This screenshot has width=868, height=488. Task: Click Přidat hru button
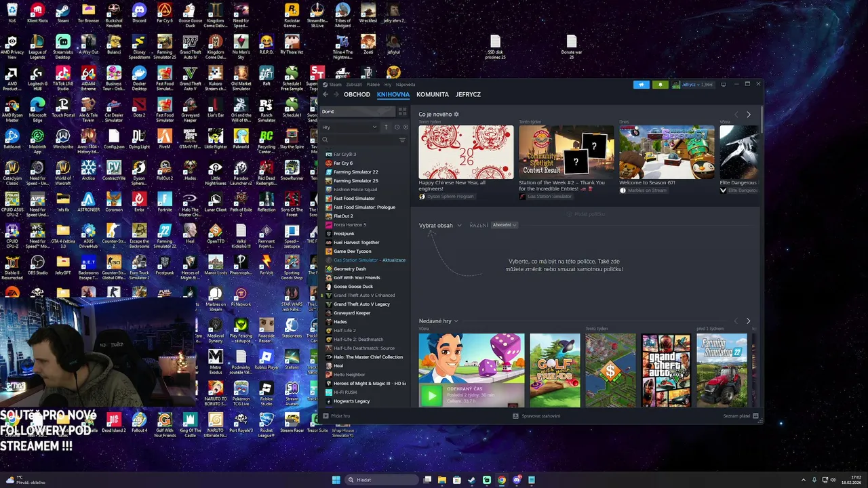336,415
